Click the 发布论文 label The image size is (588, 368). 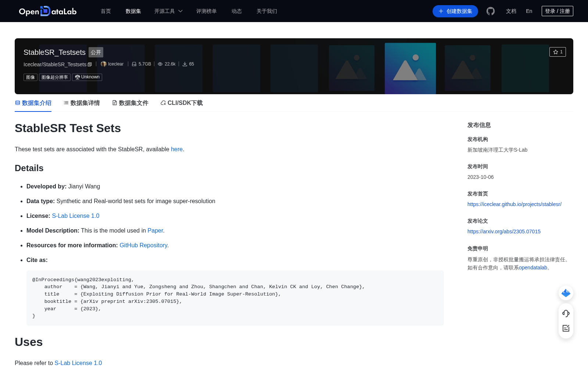[478, 221]
